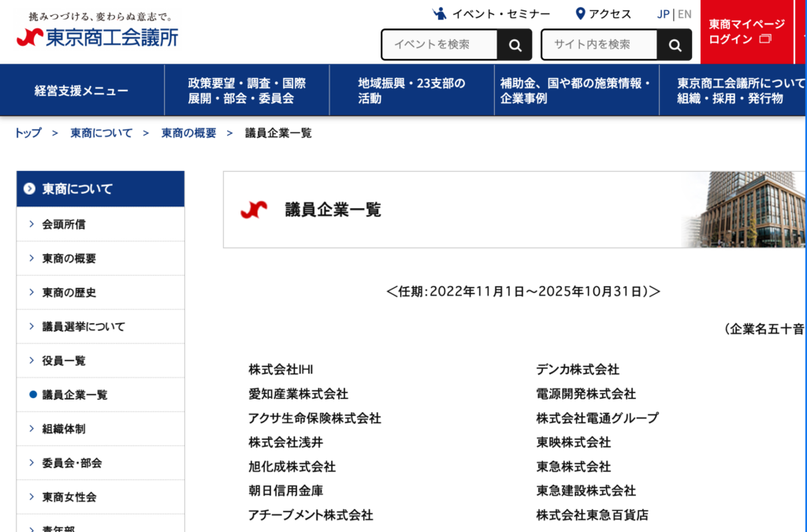This screenshot has height=532, width=807.
Task: Click the 株式会社IHI company name
Action: click(x=281, y=370)
